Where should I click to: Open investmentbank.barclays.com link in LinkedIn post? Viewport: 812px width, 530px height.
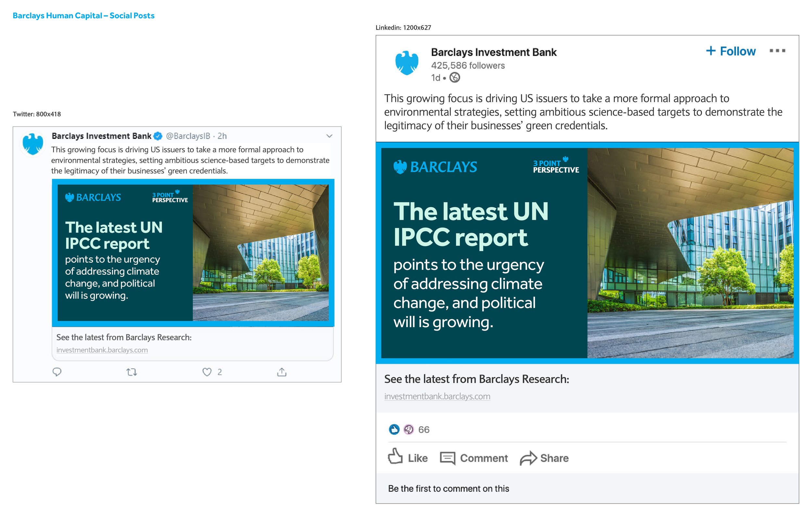point(437,396)
